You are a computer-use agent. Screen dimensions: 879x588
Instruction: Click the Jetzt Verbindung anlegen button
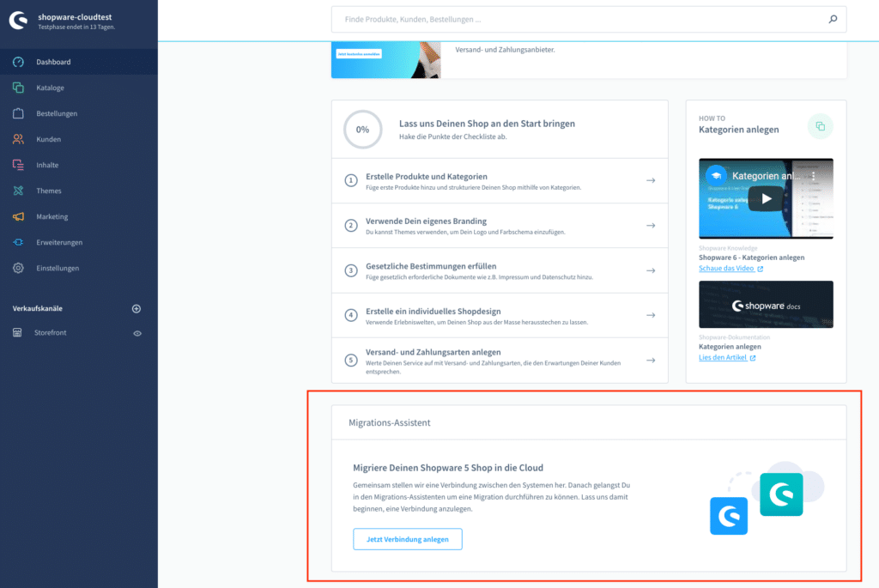point(408,539)
